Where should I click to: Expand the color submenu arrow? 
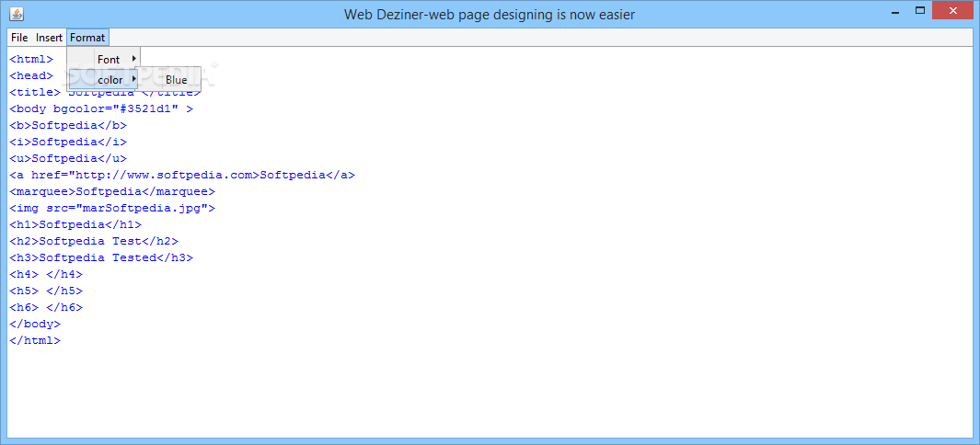tap(133, 79)
